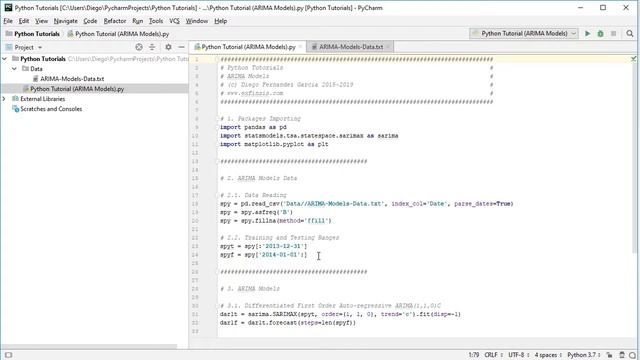Image resolution: width=640 pixels, height=360 pixels.
Task: Open the View menu
Action: [x=41, y=21]
